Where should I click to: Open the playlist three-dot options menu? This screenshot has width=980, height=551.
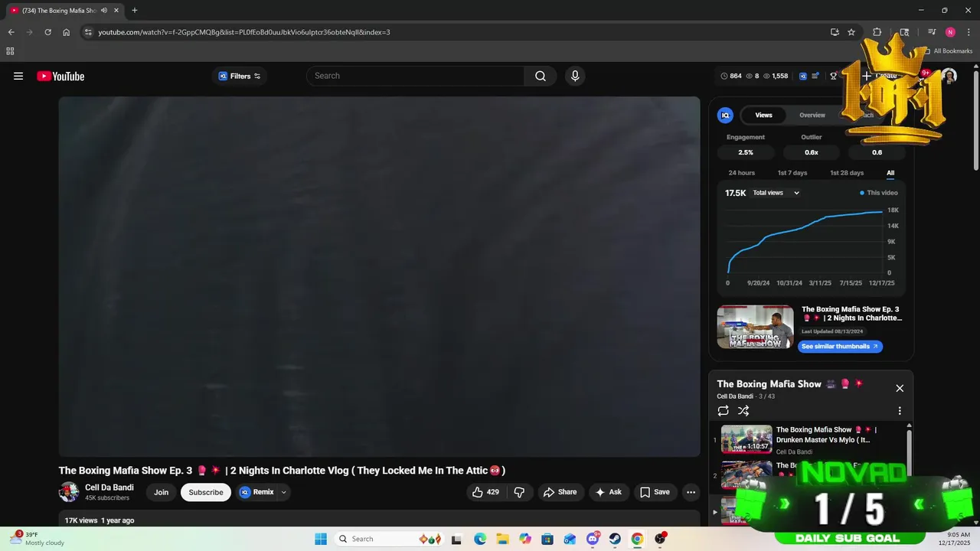coord(900,411)
